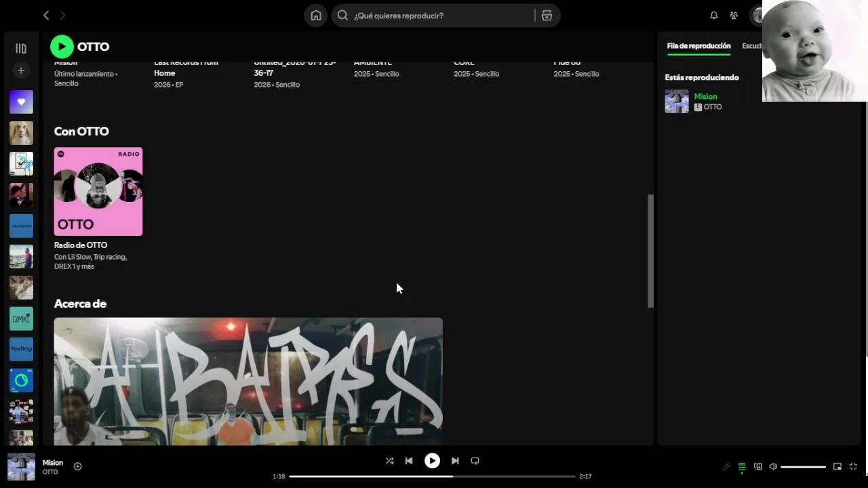Open Liked Songs heart playlist
Viewport: 868px width, 488px height.
pos(21,102)
